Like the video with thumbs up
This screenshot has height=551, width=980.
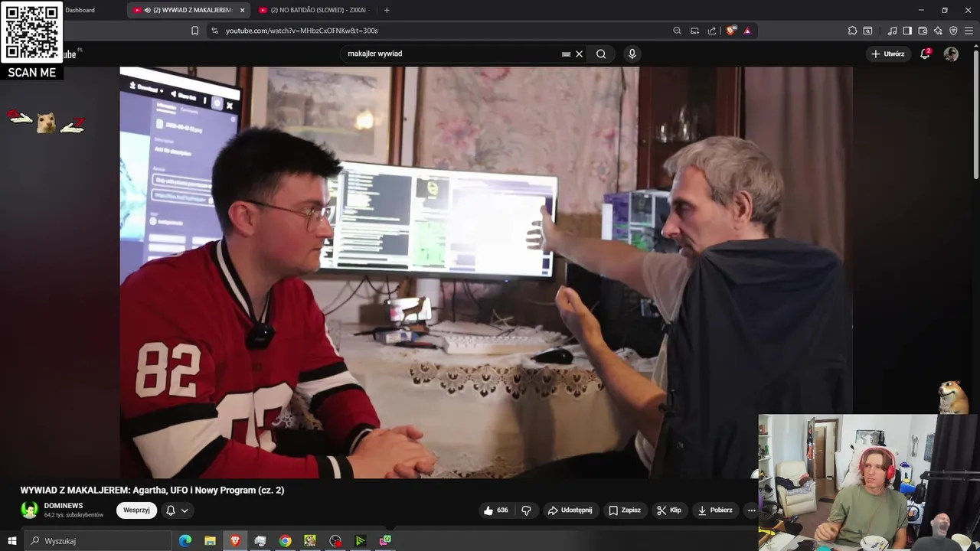[495, 510]
